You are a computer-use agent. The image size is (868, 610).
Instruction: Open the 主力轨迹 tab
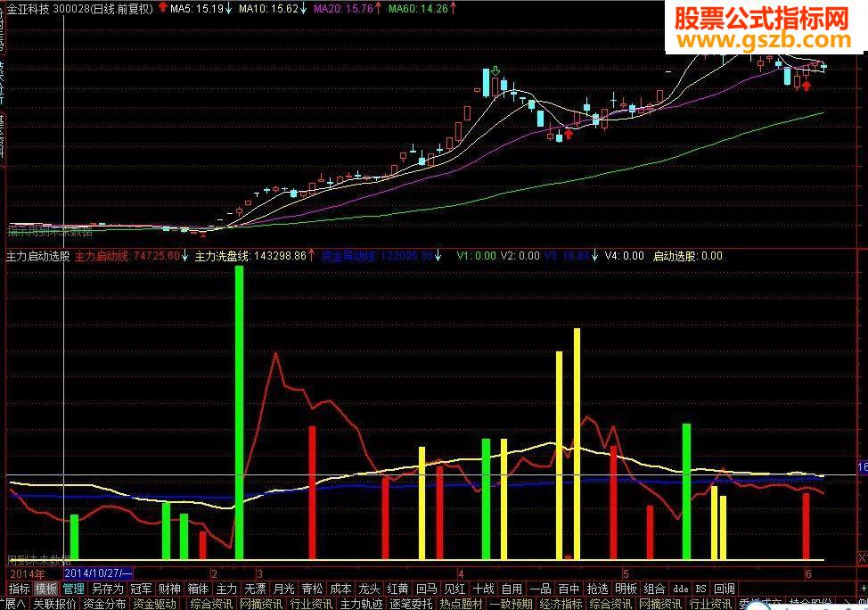(362, 604)
